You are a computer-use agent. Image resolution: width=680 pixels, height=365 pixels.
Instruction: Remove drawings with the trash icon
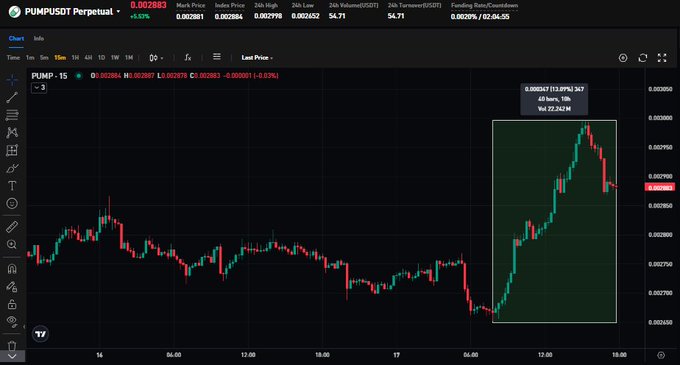point(12,345)
